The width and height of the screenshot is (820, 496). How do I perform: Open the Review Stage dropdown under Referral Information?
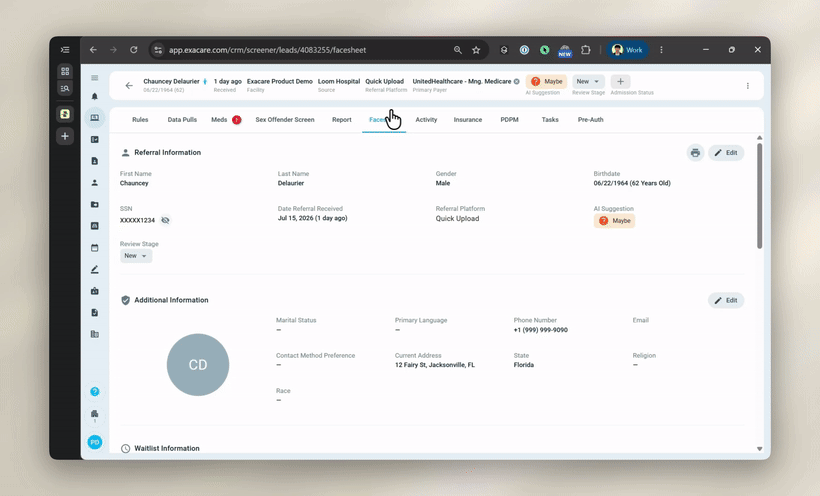[136, 256]
